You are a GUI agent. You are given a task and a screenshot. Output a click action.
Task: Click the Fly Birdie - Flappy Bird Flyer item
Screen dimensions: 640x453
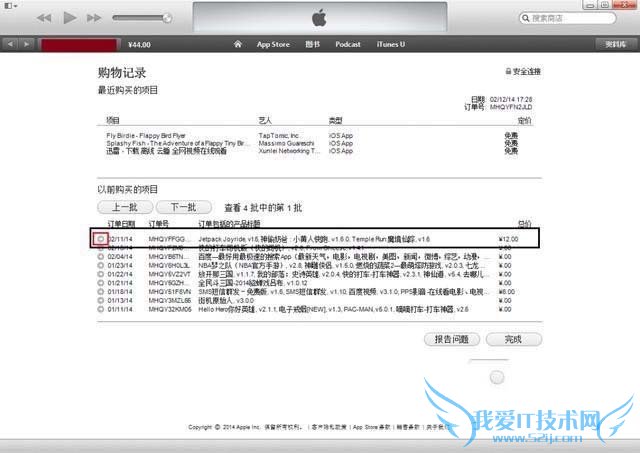pyautogui.click(x=146, y=135)
